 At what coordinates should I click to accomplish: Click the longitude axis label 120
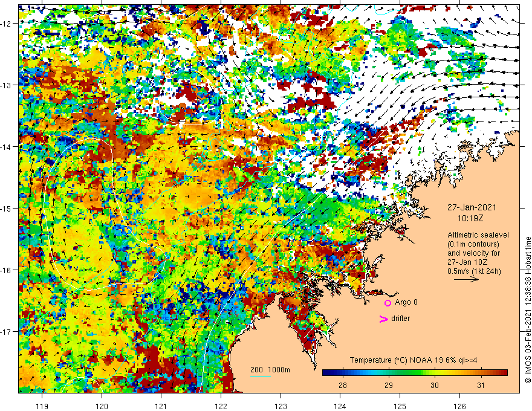pos(102,406)
